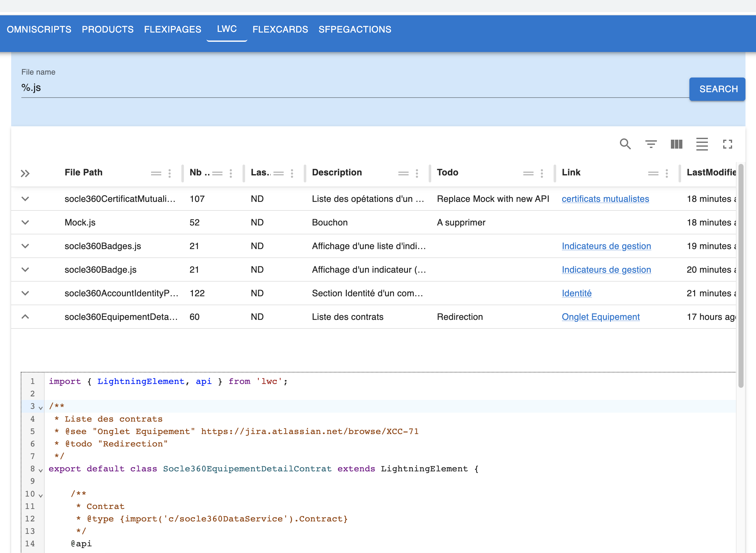Select the '107' Nb cell

[x=197, y=199]
